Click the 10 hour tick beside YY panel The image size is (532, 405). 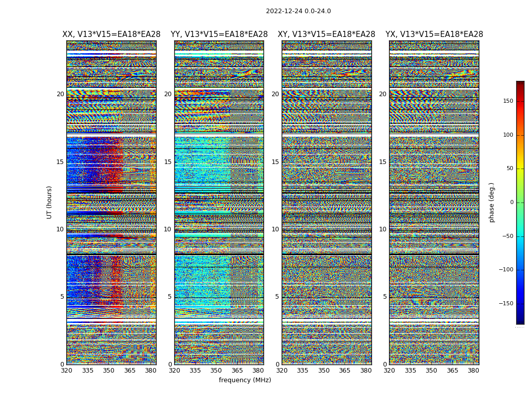(x=168, y=229)
